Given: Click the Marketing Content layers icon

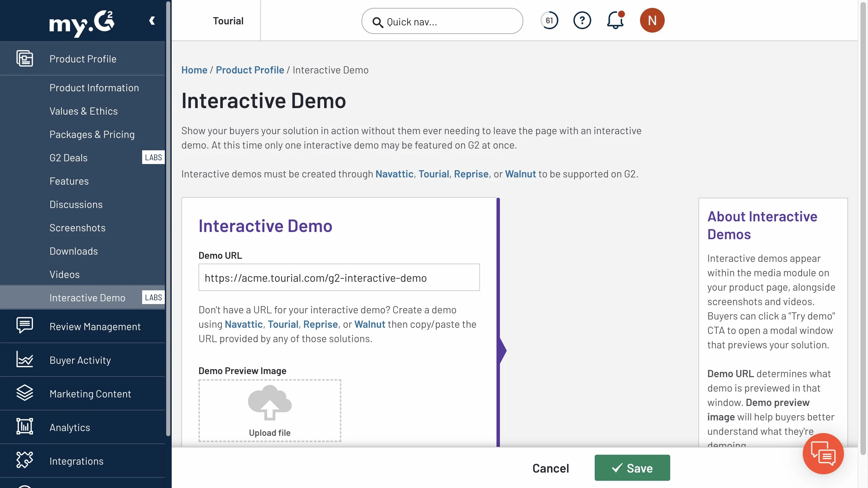Looking at the screenshot, I should coord(25,393).
